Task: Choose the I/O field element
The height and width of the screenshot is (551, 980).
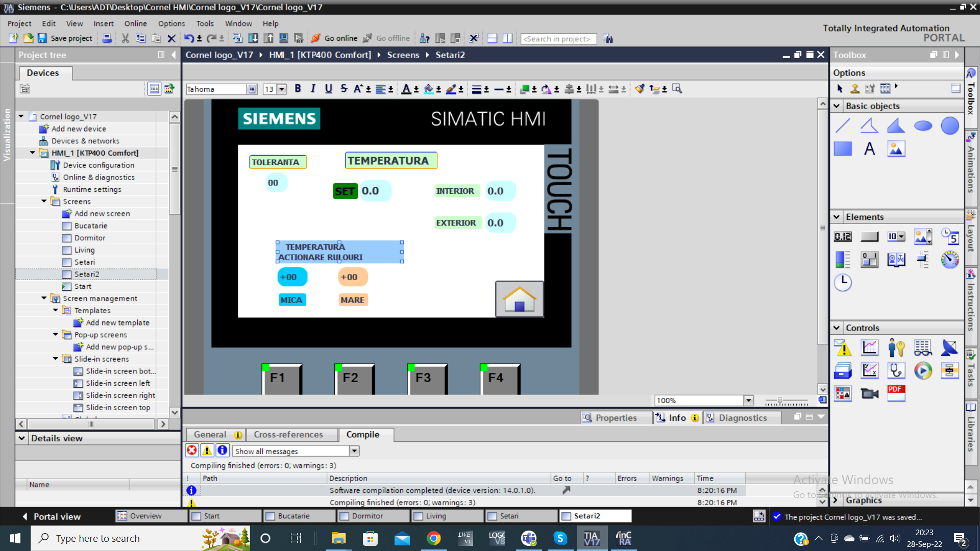Action: coord(843,237)
